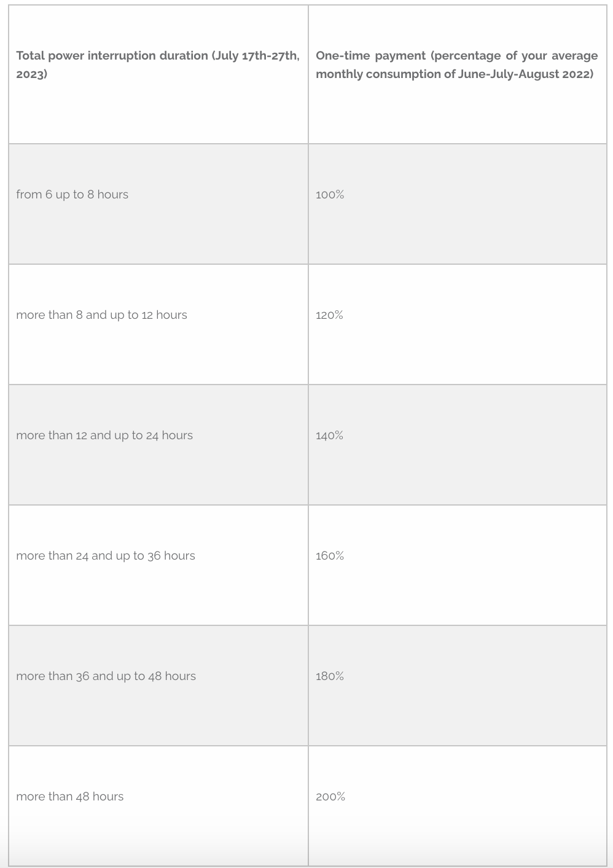613x868 pixels.
Task: Click the 100% payment value
Action: 330,195
